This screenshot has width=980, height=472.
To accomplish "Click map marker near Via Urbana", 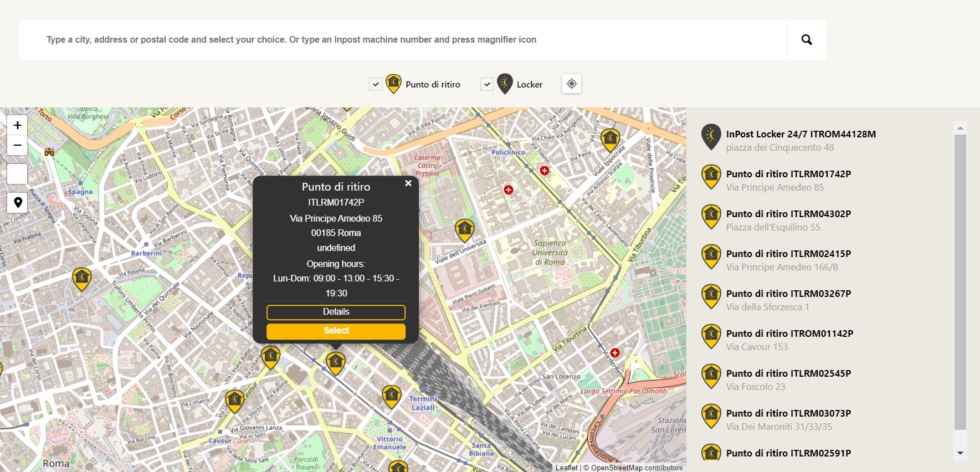I will [270, 357].
